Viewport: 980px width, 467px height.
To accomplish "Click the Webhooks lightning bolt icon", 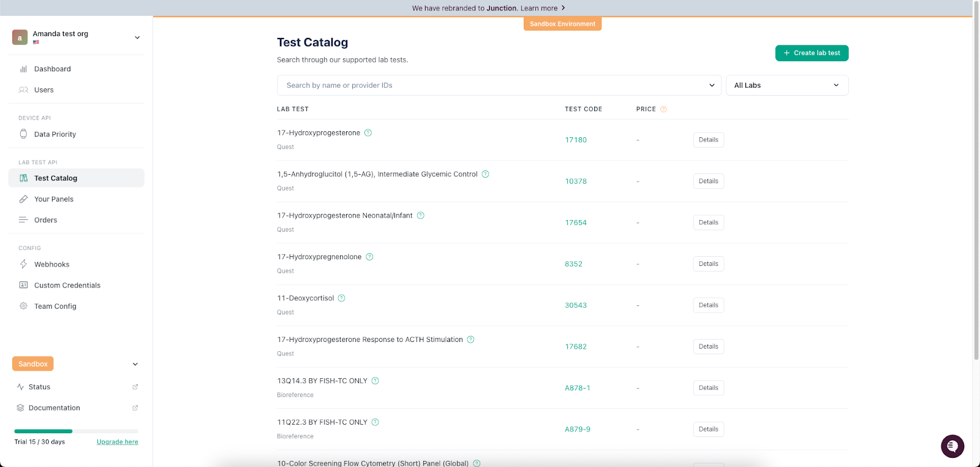I will tap(23, 264).
